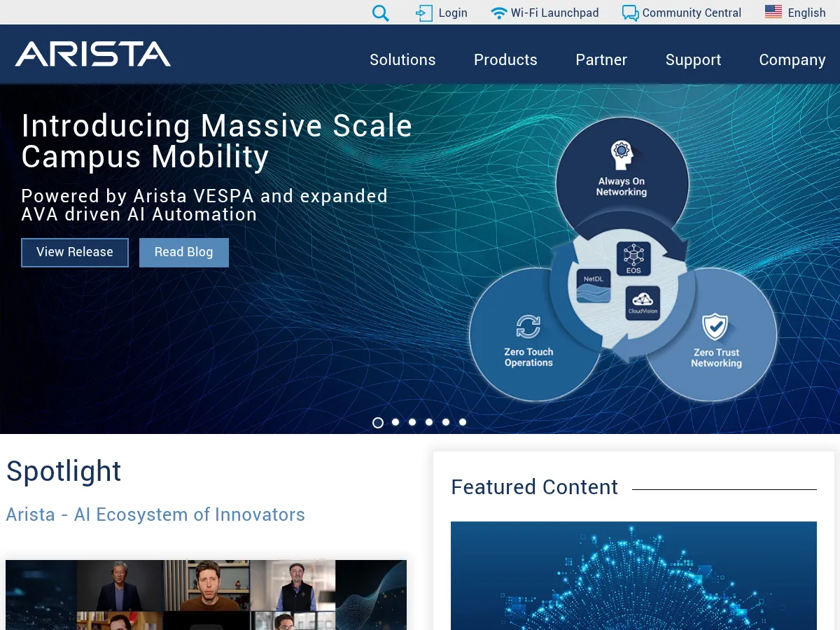
Task: Click the Login icon in the top bar
Action: click(x=423, y=13)
